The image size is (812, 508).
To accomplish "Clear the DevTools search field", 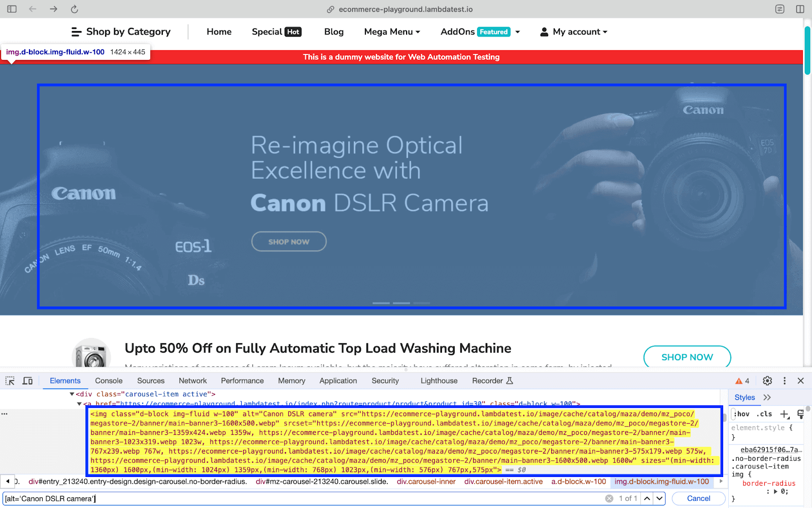I will click(x=609, y=498).
